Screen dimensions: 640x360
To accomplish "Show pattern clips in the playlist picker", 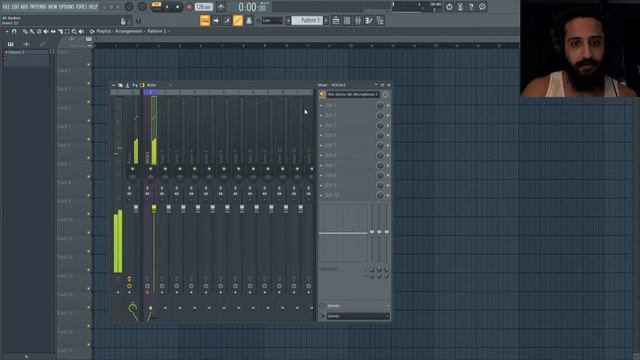I will point(11,44).
